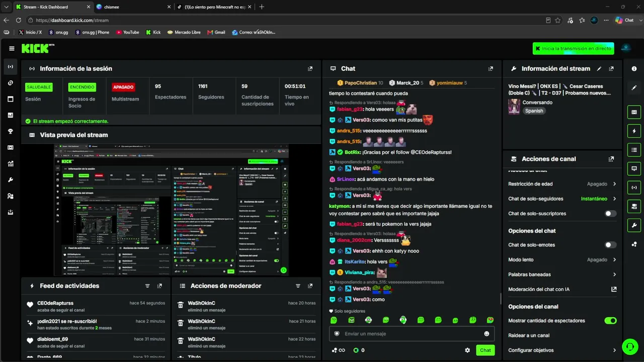Open a new browser tab
This screenshot has height=362, width=644.
click(x=262, y=7)
